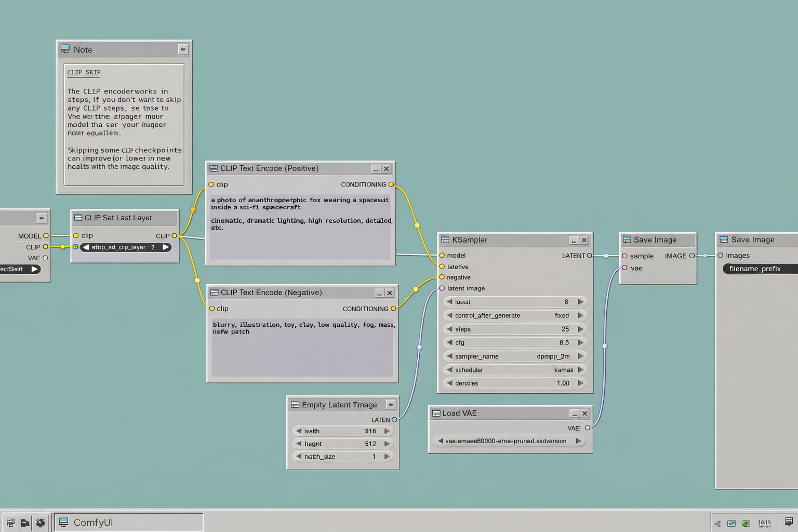Collapse the Note node with its title button

click(183, 49)
